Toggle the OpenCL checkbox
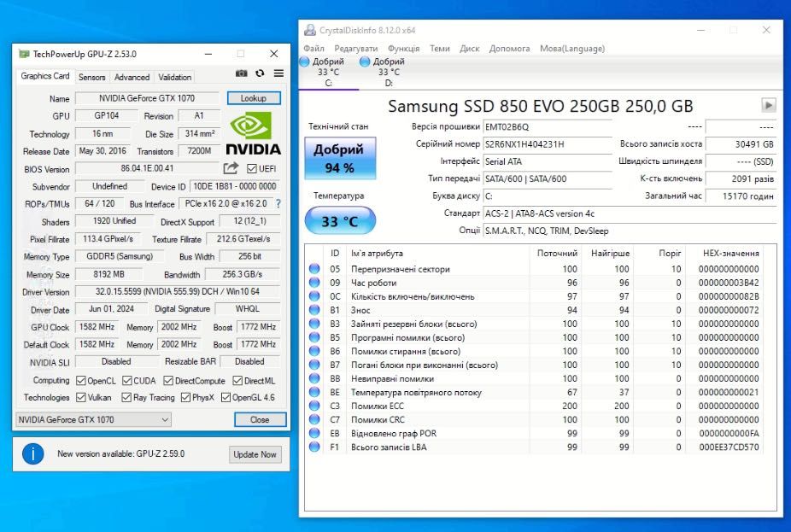This screenshot has width=791, height=532. pyautogui.click(x=80, y=381)
